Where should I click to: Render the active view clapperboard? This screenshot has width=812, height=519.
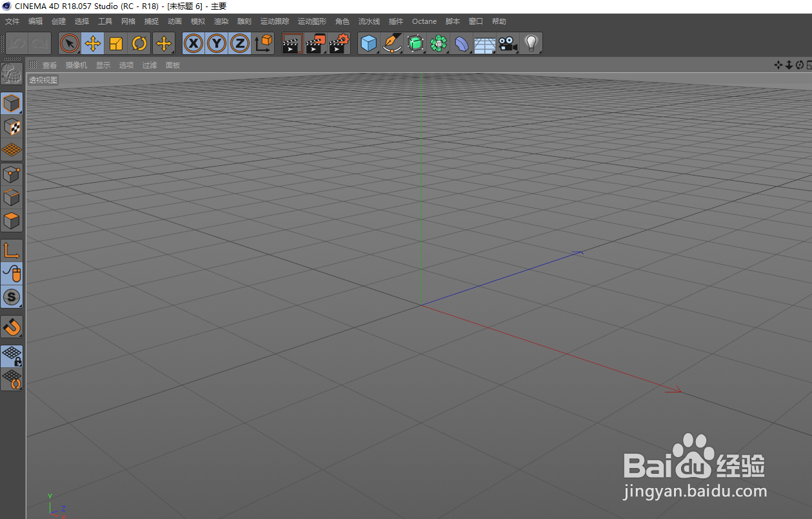point(293,43)
